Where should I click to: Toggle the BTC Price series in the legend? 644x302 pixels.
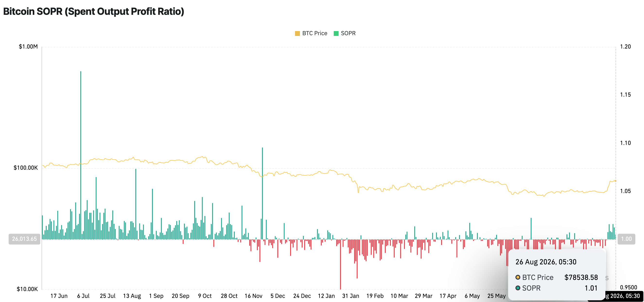[311, 33]
